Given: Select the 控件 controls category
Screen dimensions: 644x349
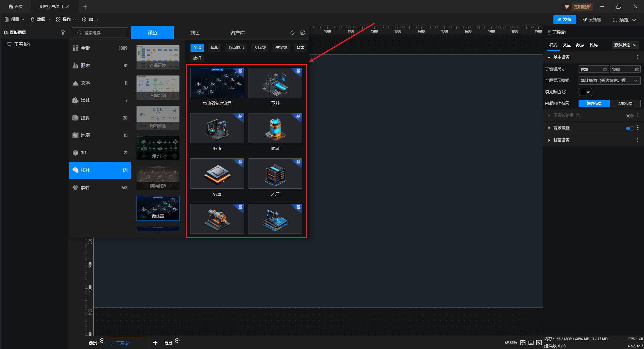Looking at the screenshot, I should click(100, 118).
